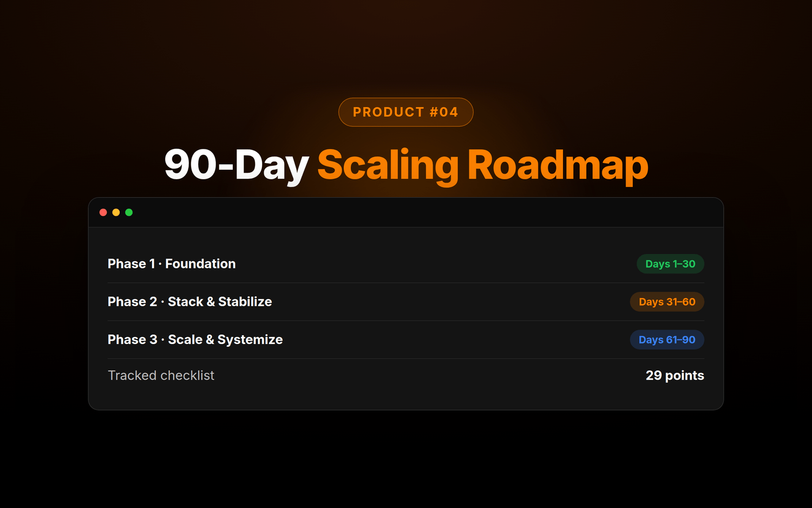The image size is (812, 508).
Task: Click the red window dot
Action: point(103,212)
